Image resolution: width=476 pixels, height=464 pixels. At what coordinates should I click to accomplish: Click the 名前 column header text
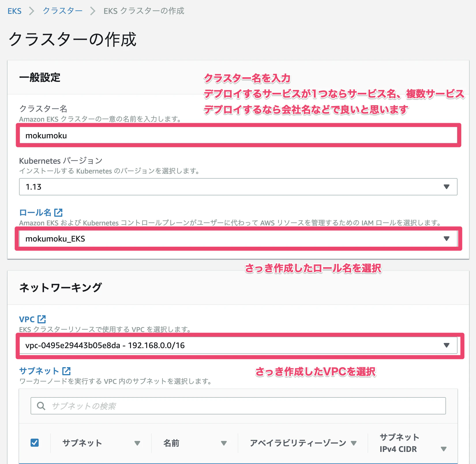171,443
